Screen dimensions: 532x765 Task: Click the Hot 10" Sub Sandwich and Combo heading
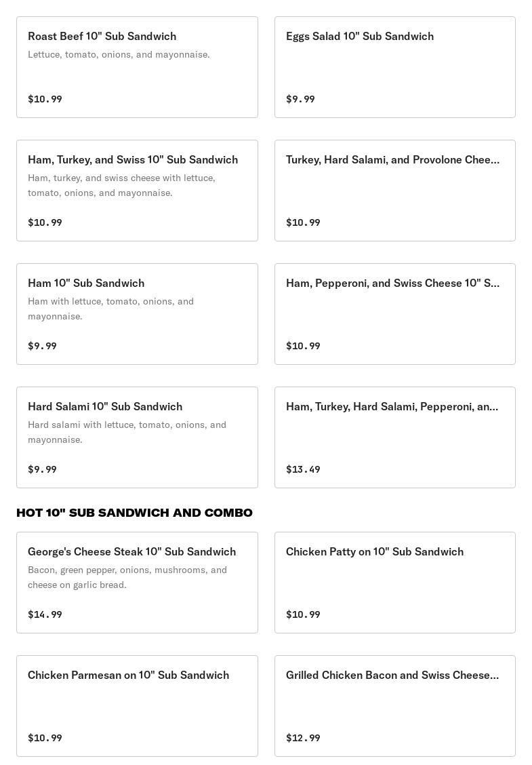134,513
